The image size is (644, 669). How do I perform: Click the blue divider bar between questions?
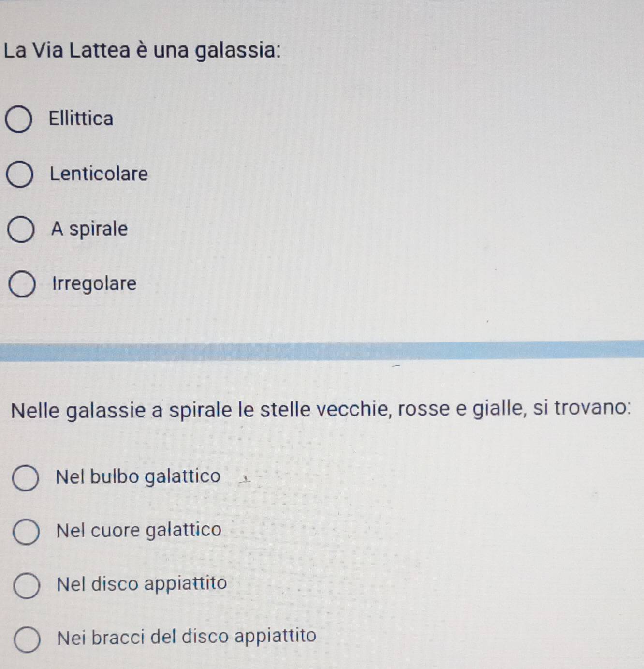(322, 351)
